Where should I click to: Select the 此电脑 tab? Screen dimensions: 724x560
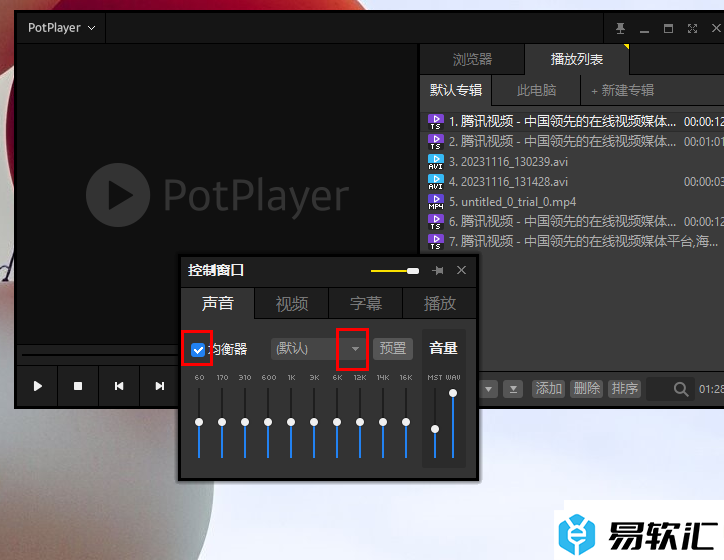536,90
